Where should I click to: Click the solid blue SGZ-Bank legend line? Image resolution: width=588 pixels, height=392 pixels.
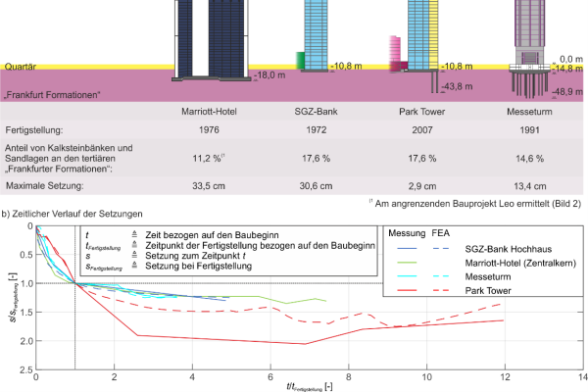[x=407, y=249]
